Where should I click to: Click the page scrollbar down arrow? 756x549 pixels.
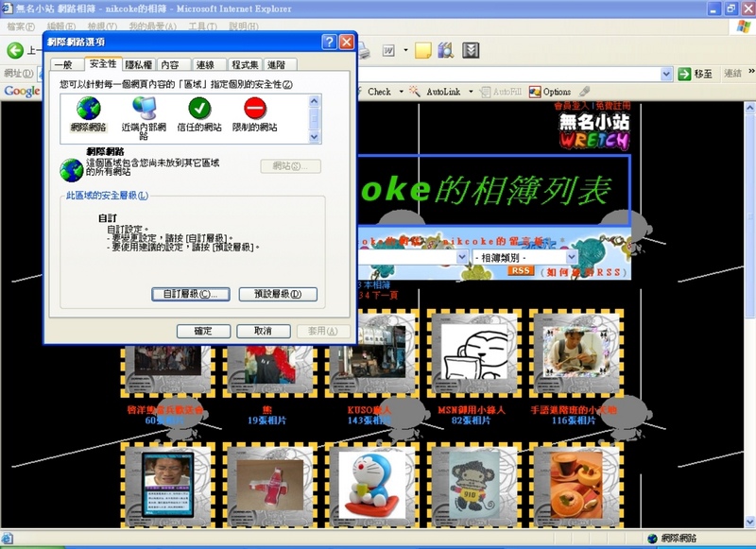[749, 521]
